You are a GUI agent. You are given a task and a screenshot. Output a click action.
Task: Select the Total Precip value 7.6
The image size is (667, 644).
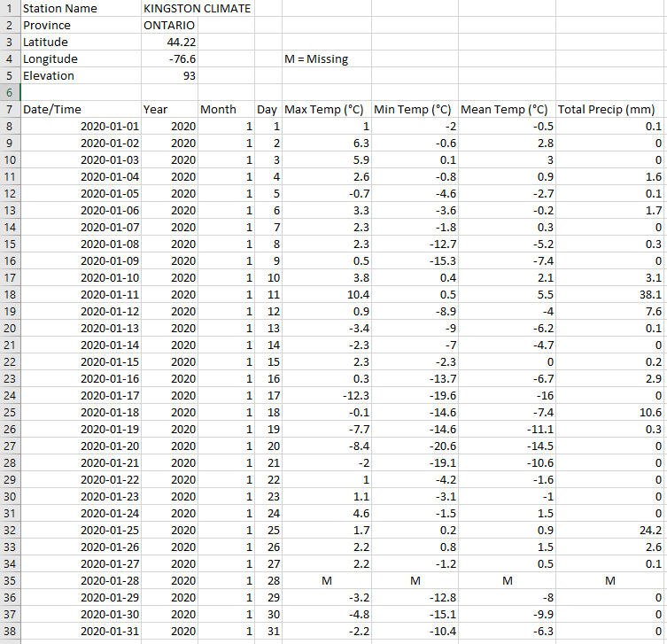(x=611, y=311)
